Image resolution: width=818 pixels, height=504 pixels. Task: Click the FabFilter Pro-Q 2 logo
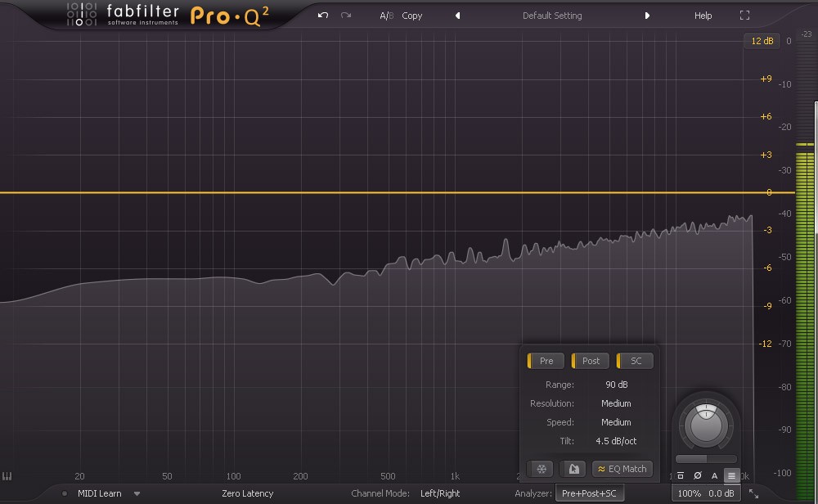(x=168, y=15)
